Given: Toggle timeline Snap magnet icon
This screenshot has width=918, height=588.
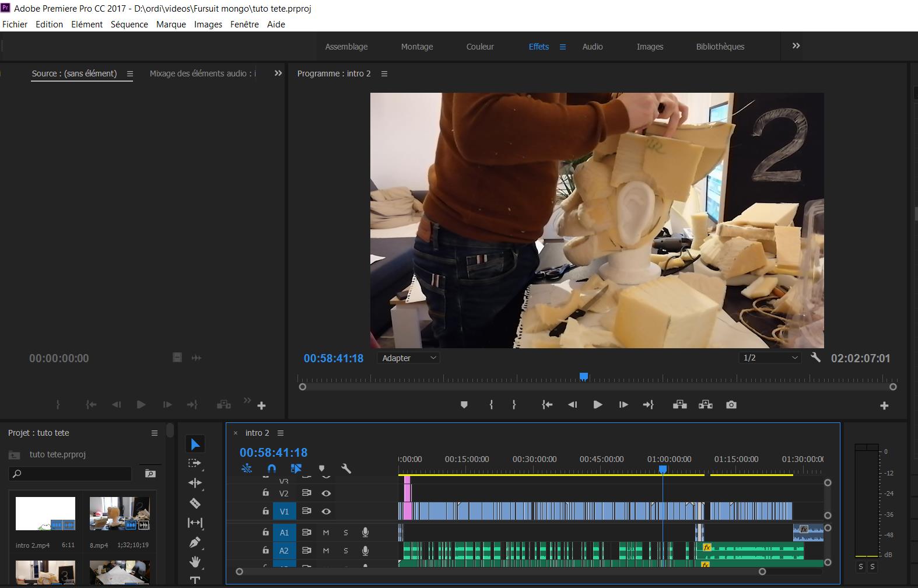Looking at the screenshot, I should coord(271,468).
